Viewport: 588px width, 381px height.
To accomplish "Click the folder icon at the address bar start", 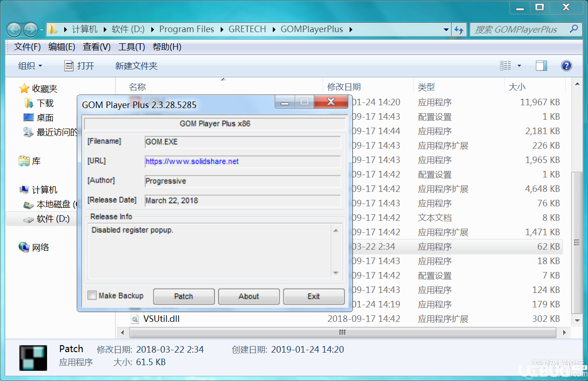I will tap(53, 29).
